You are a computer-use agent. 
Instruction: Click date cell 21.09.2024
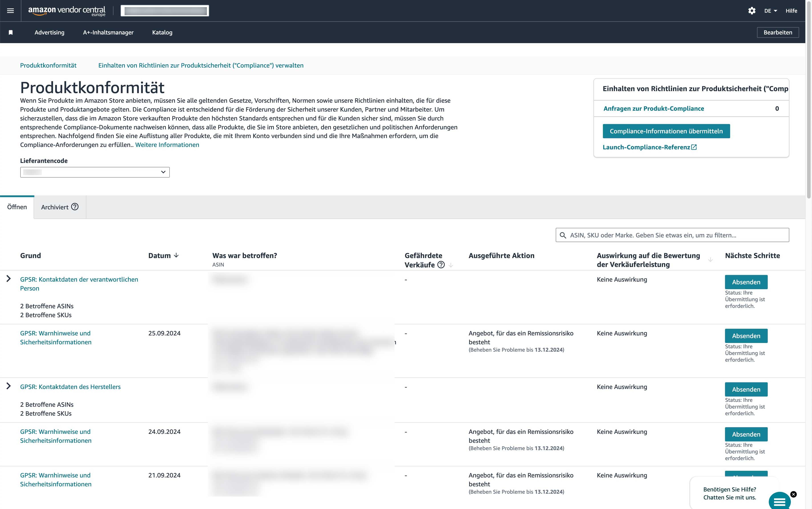(x=164, y=475)
